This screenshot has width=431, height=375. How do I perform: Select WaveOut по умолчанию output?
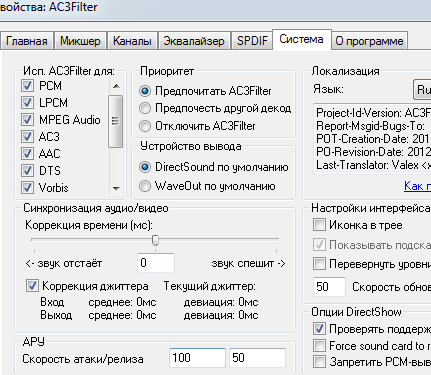(145, 186)
